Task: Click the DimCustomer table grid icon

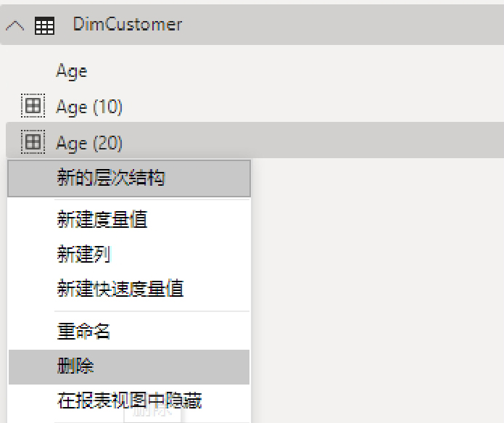Action: pyautogui.click(x=44, y=25)
